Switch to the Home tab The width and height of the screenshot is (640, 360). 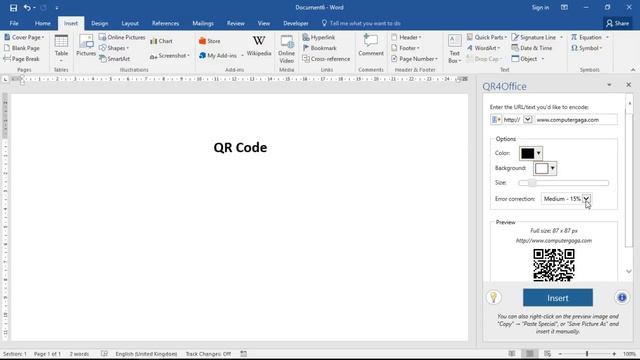[x=42, y=23]
